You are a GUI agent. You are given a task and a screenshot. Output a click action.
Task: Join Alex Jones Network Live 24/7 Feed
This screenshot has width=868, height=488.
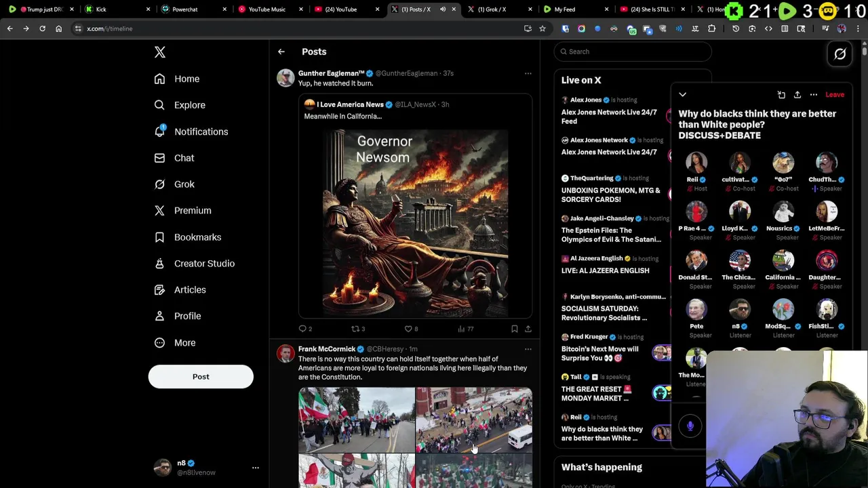[x=609, y=117]
